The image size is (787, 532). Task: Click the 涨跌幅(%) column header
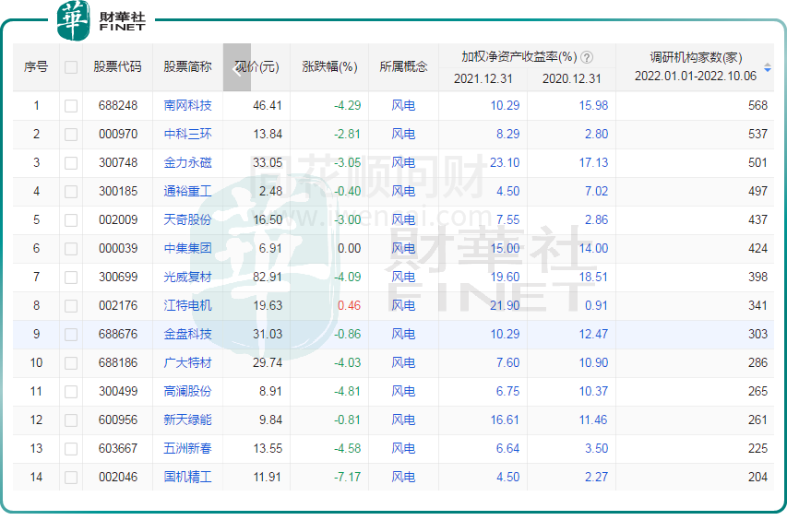[x=329, y=66]
